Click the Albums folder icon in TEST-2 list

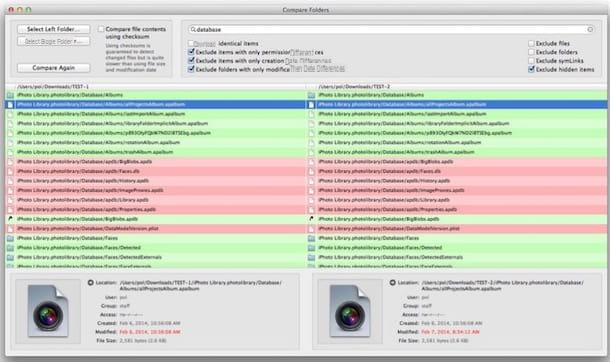(x=311, y=95)
